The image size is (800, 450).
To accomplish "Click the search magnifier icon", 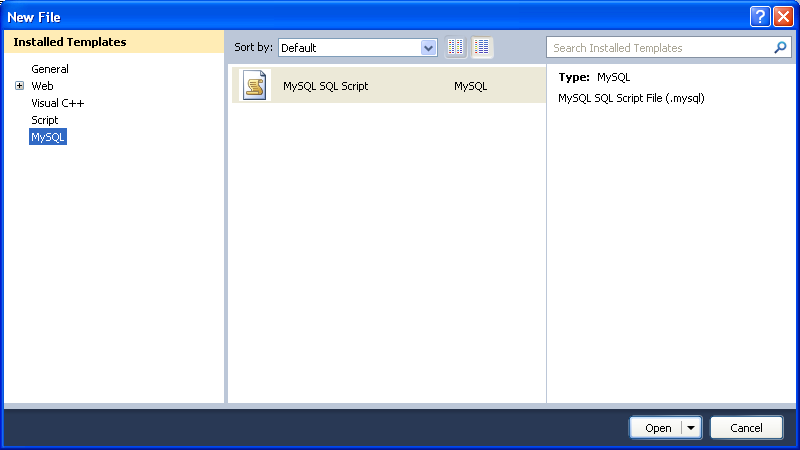I will point(780,47).
